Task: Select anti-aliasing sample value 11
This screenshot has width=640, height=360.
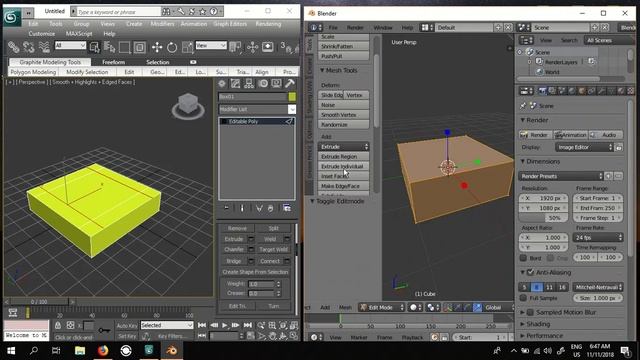Action: point(549,287)
